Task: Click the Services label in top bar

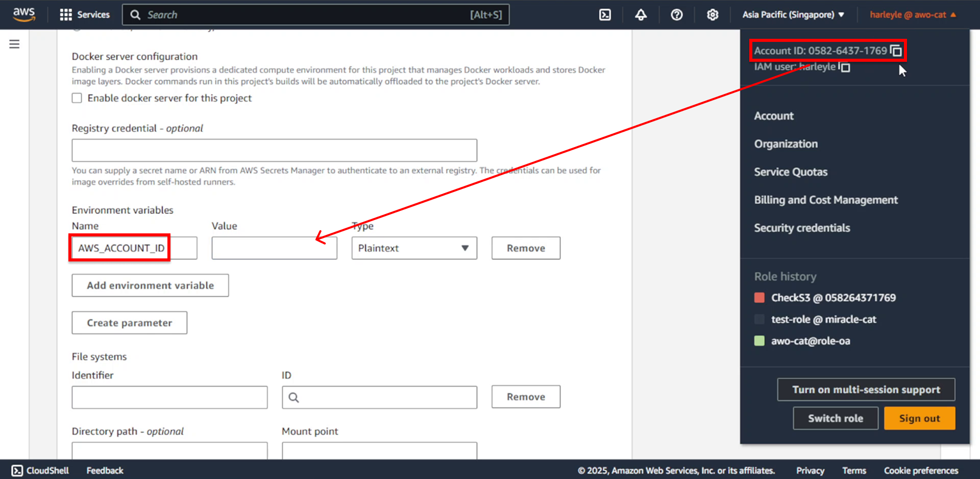Action: pyautogui.click(x=93, y=15)
